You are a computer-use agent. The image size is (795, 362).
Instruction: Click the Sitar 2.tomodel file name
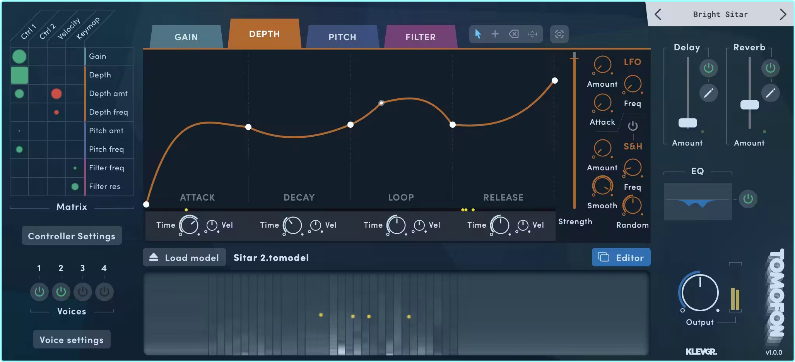coord(271,258)
